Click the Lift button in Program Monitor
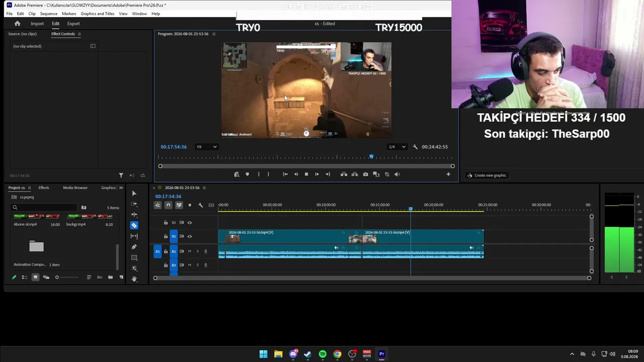Screen dimensions: 644x362 [344, 174]
